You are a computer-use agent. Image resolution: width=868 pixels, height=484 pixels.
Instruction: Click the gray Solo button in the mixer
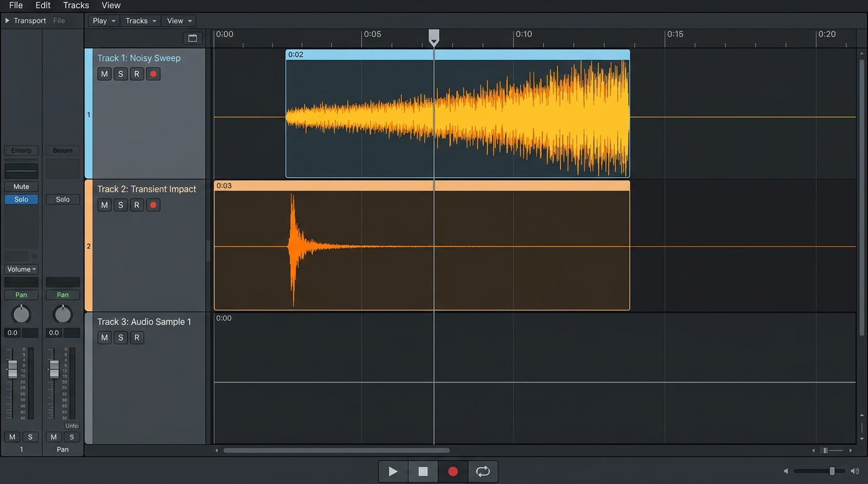62,199
